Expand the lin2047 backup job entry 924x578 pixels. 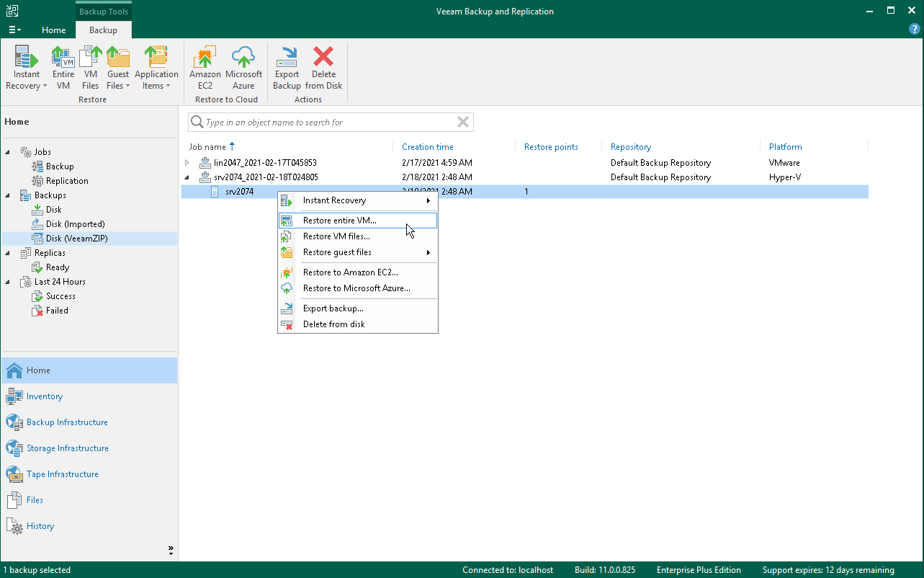pos(187,162)
